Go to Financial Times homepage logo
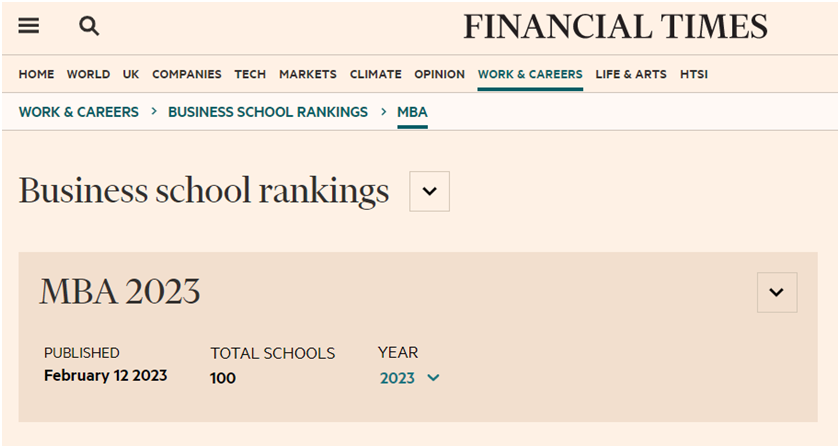840x448 pixels. tap(615, 27)
